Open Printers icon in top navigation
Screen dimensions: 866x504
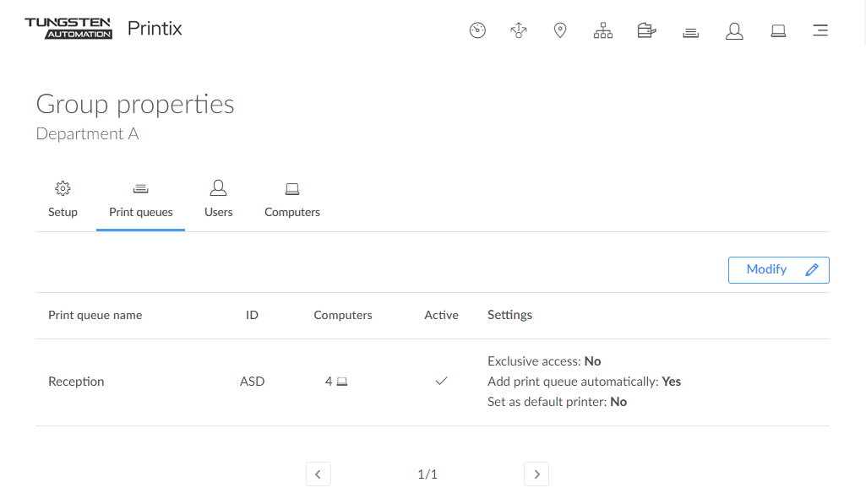(646, 31)
